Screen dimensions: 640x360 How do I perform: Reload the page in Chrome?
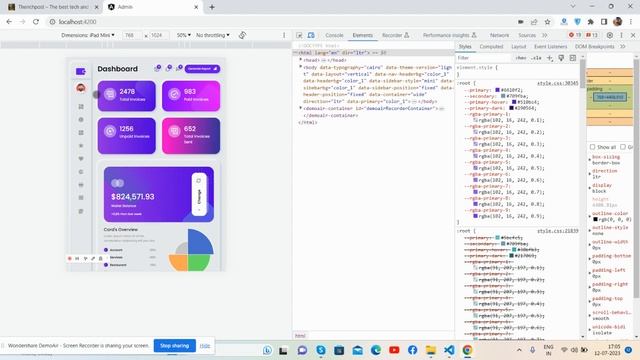(36, 22)
